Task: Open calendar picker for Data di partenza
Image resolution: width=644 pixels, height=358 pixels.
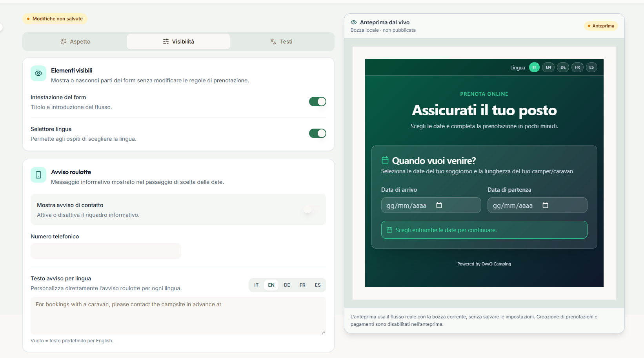Action: tap(545, 205)
